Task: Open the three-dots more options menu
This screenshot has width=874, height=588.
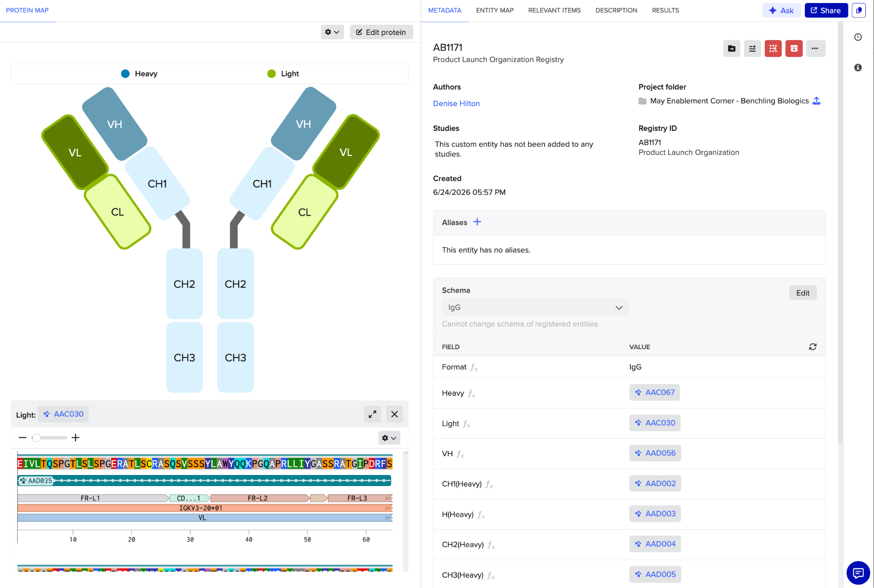Action: tap(815, 49)
